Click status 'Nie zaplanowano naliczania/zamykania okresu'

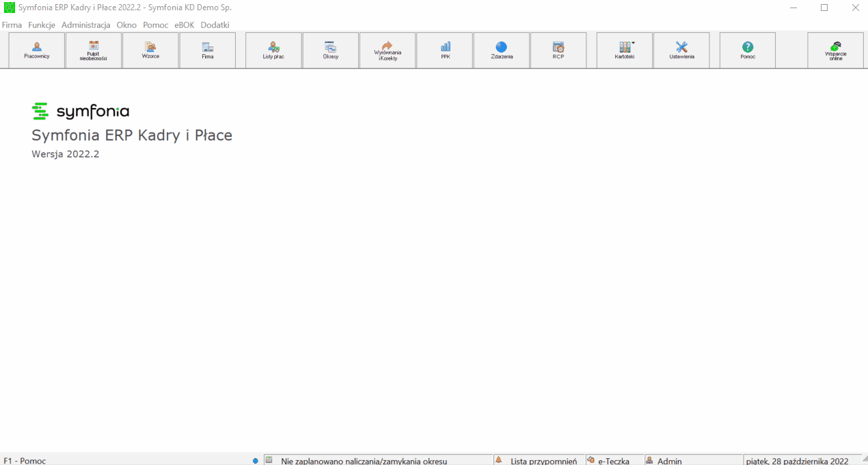pos(378,460)
